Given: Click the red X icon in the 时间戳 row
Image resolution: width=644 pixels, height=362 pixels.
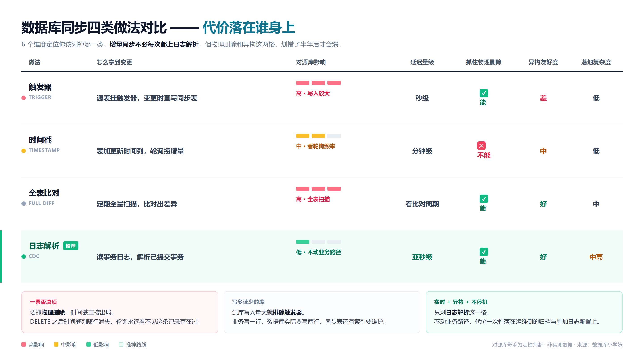Looking at the screenshot, I should pyautogui.click(x=481, y=146).
